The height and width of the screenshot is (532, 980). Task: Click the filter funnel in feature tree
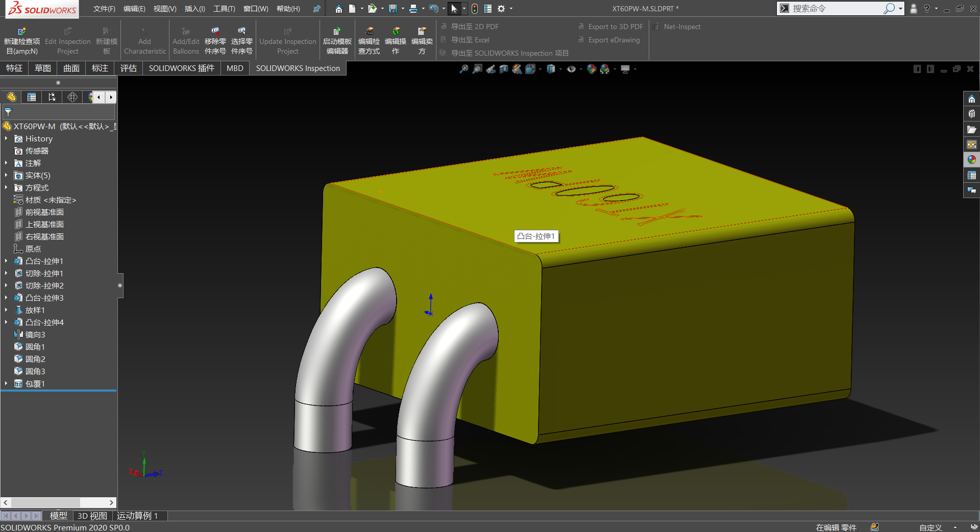coord(9,112)
